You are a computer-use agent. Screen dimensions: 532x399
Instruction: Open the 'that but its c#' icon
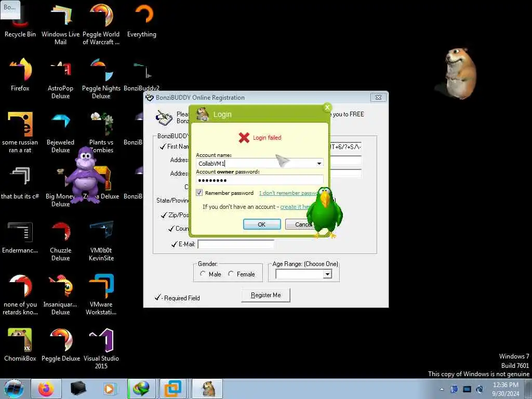(x=20, y=182)
